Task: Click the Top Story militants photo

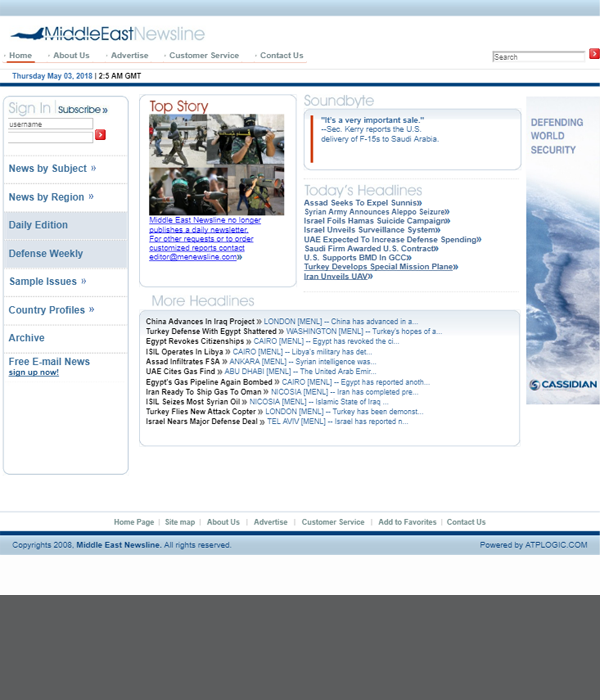Action: (x=217, y=165)
